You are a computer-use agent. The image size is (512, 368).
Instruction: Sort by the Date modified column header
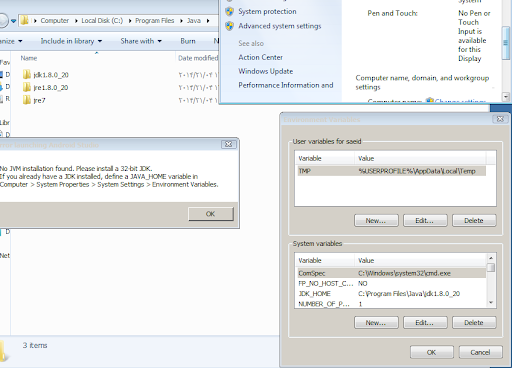tap(198, 58)
